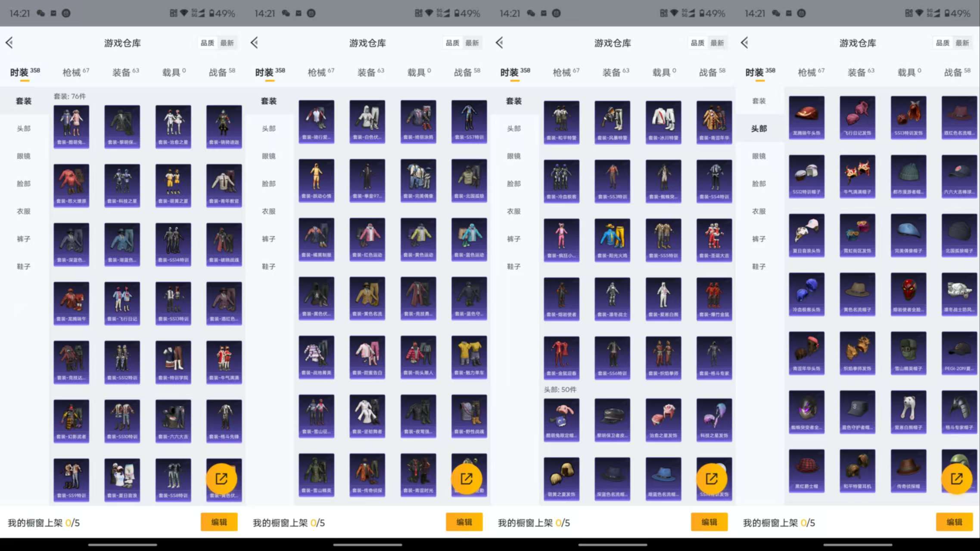Select the cyan 套装-蓝色运动 jacket tile
The height and width of the screenshot is (551, 980).
[469, 240]
